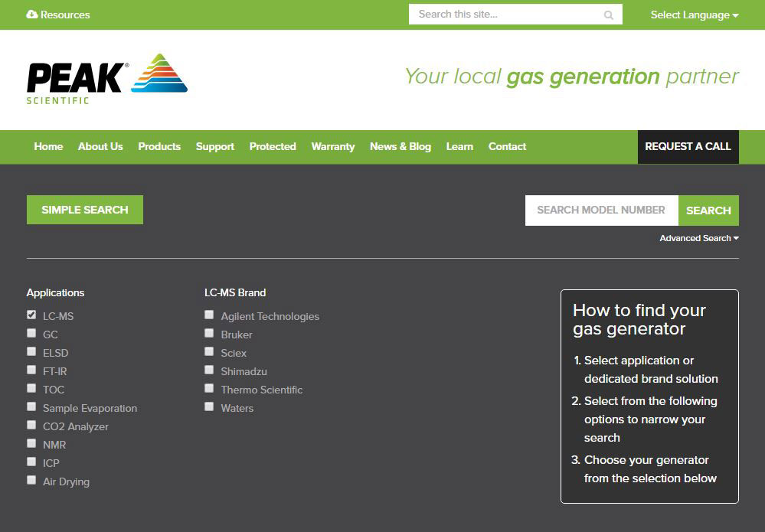The height and width of the screenshot is (532, 765).
Task: Tick the Bruker brand checkbox
Action: pos(209,333)
